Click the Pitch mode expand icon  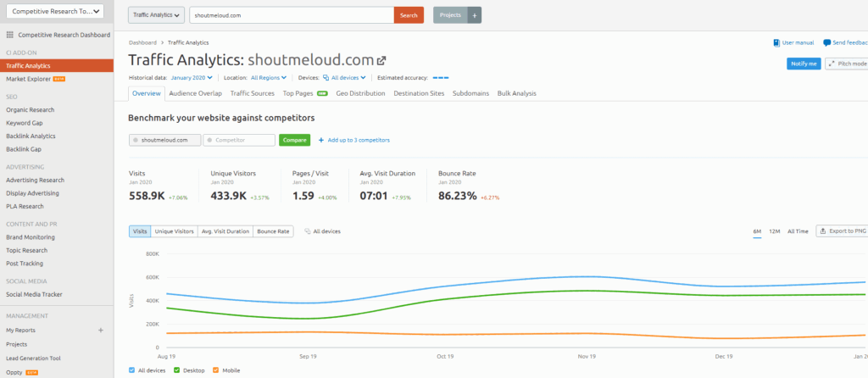pyautogui.click(x=832, y=64)
